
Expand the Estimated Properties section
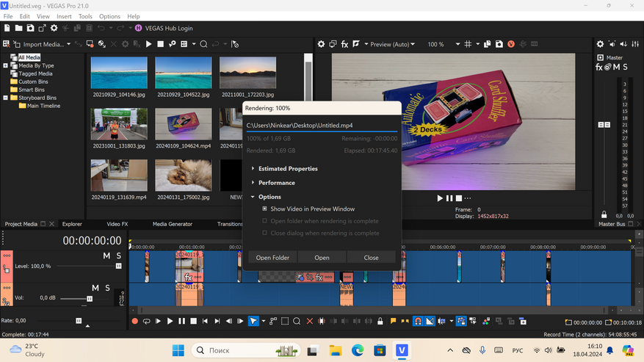[288, 169]
